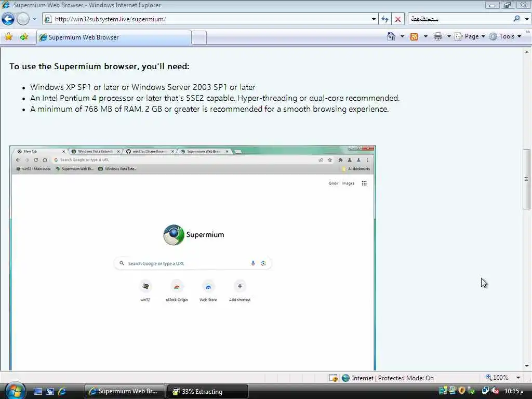Image resolution: width=532 pixels, height=399 pixels.
Task: Click the privacy report status bar icon
Action: coord(334,378)
